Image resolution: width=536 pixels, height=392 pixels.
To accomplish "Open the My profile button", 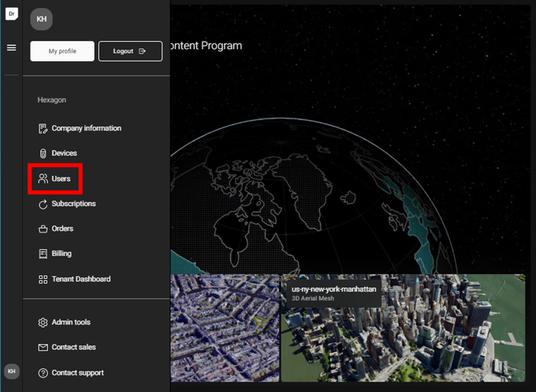I will pyautogui.click(x=62, y=51).
